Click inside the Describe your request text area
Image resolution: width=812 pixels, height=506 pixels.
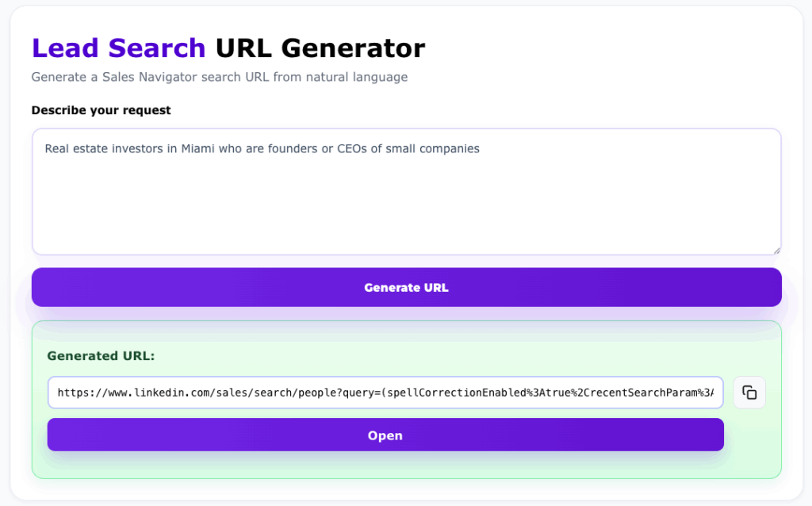point(406,190)
